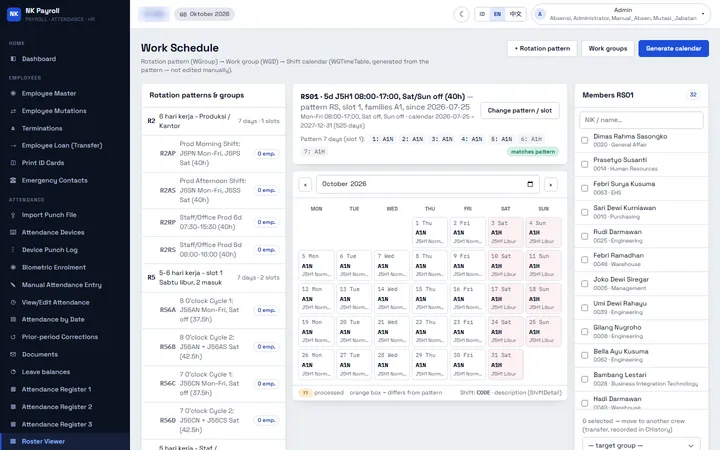Click calendar cell 24 Sat
720x450 pixels.
pos(506,331)
